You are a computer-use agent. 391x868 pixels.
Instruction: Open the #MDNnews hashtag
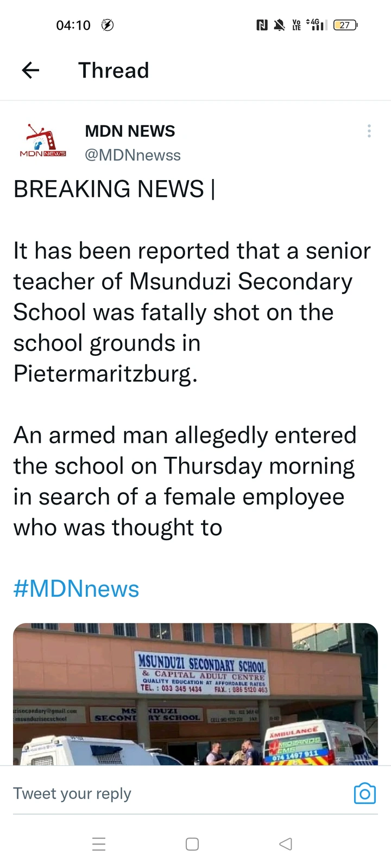pos(76,589)
